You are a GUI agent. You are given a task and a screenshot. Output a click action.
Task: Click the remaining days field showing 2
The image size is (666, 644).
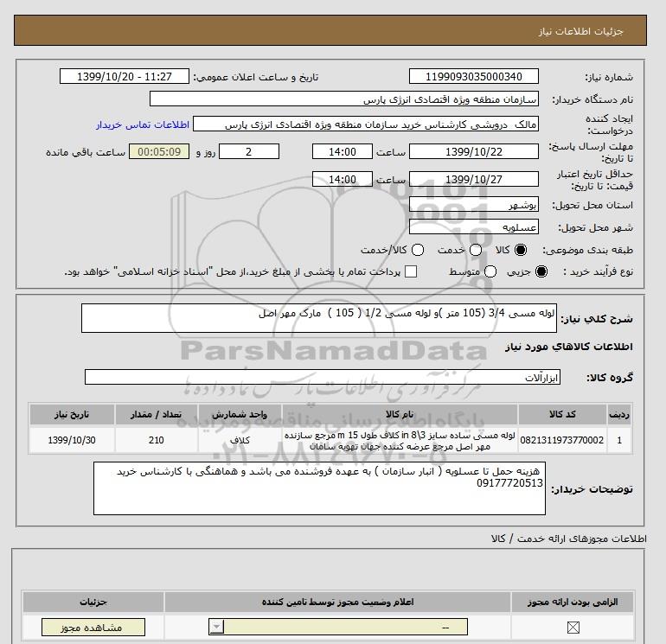pyautogui.click(x=249, y=151)
